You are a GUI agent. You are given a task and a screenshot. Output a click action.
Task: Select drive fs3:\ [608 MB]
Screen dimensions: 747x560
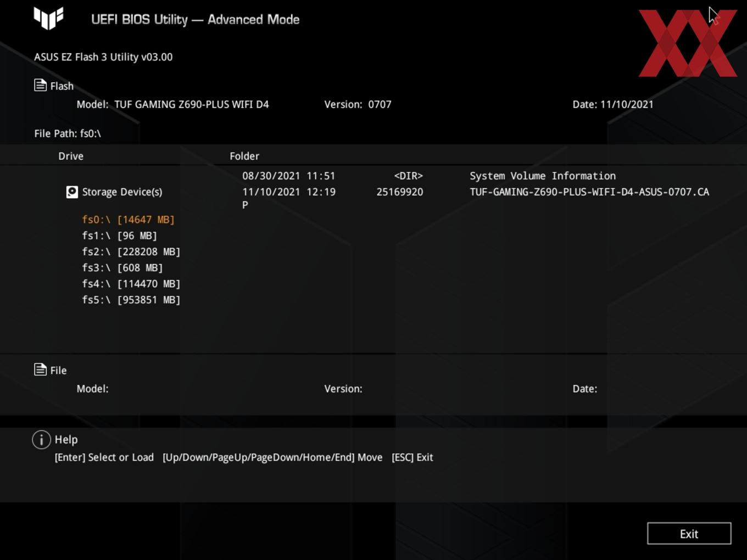(122, 267)
